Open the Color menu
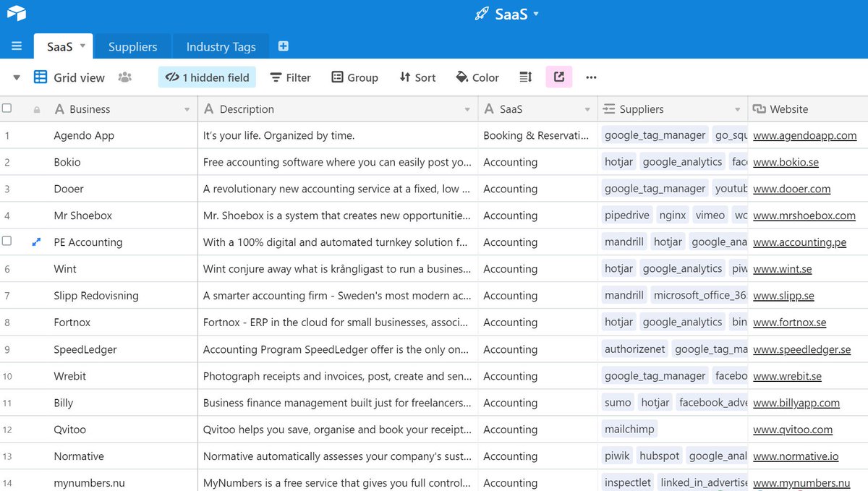The width and height of the screenshot is (868, 491). pos(477,77)
